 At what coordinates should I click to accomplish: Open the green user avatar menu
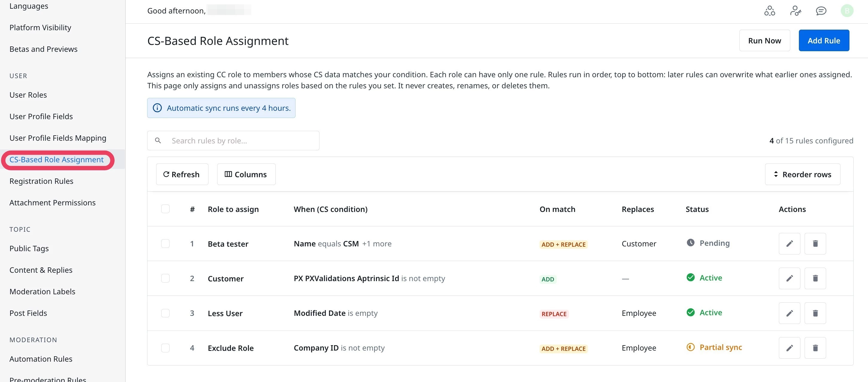click(847, 11)
